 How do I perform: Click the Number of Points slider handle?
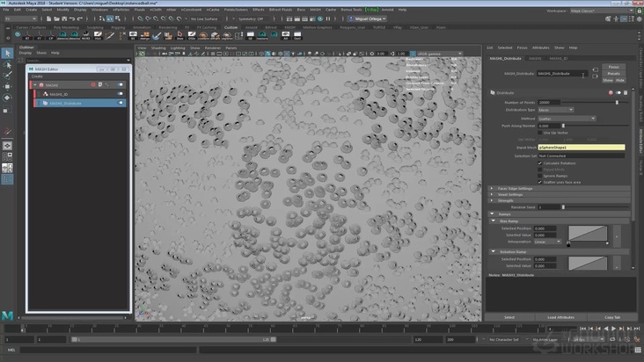[x=617, y=102]
